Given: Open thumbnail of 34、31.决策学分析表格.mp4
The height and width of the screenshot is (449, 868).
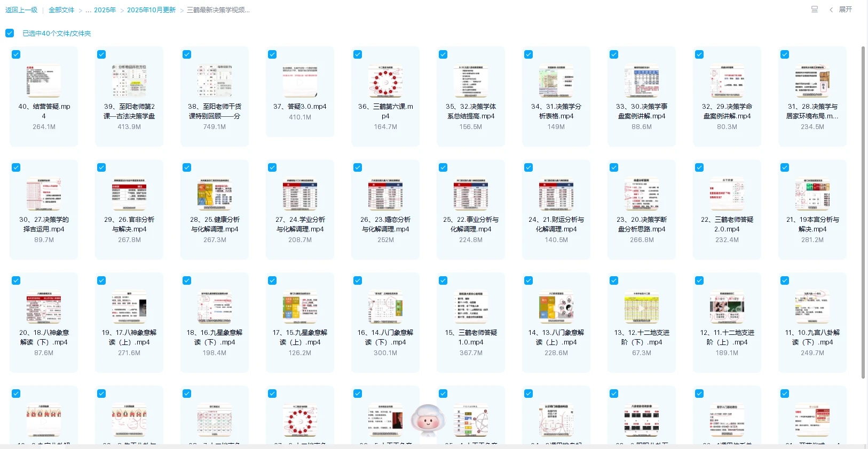Looking at the screenshot, I should pos(556,82).
